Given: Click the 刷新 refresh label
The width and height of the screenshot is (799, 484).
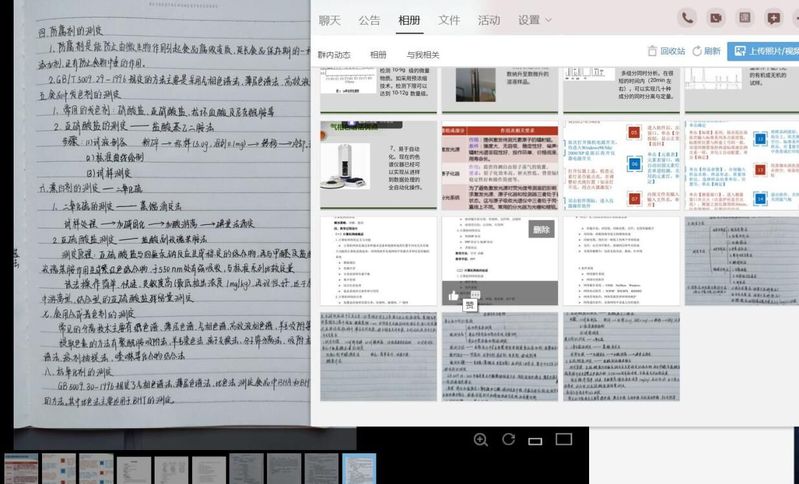Looking at the screenshot, I should point(712,51).
